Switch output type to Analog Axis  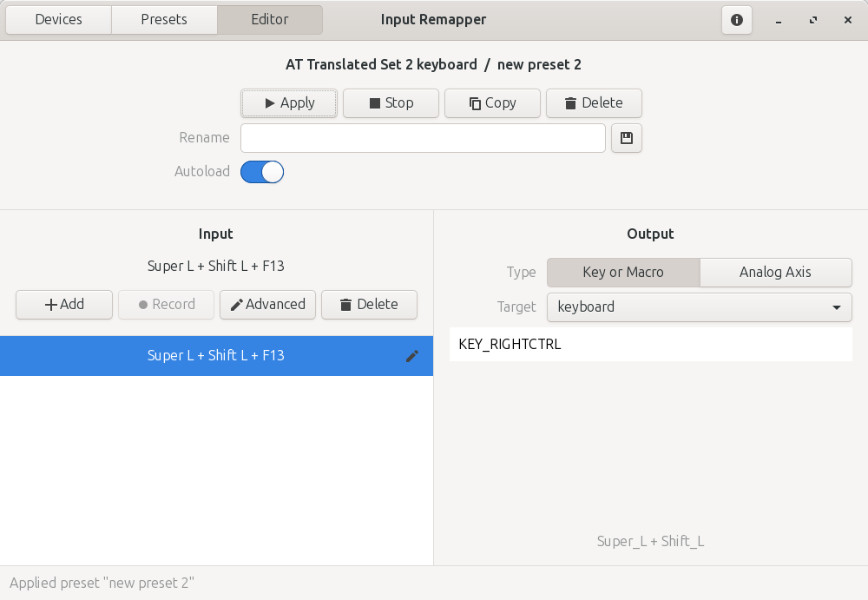[775, 272]
